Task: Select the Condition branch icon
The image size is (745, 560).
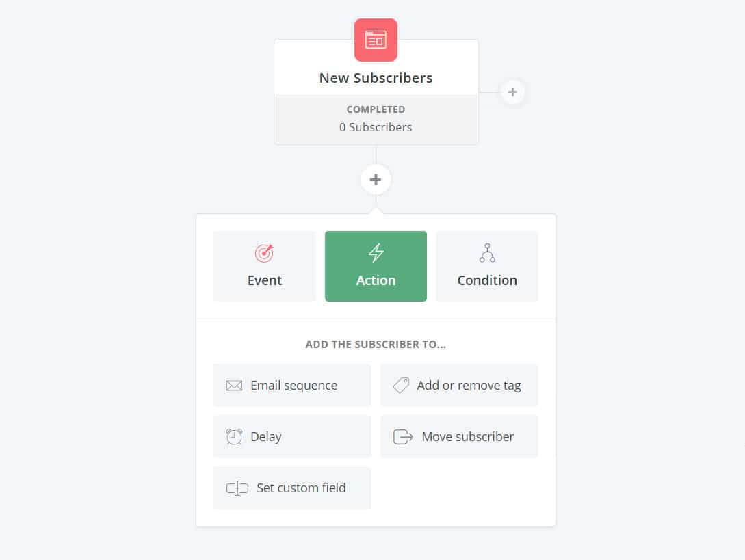Action: click(487, 253)
